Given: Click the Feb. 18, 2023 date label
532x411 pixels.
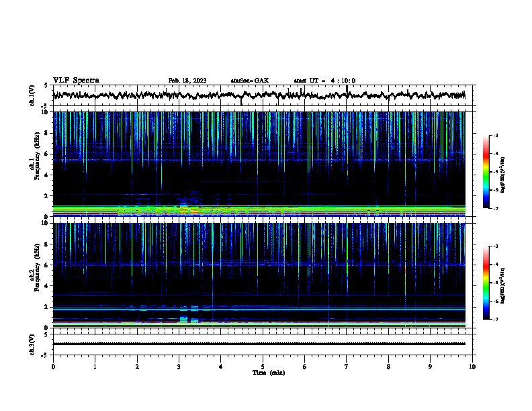Looking at the screenshot, I should click(x=187, y=81).
